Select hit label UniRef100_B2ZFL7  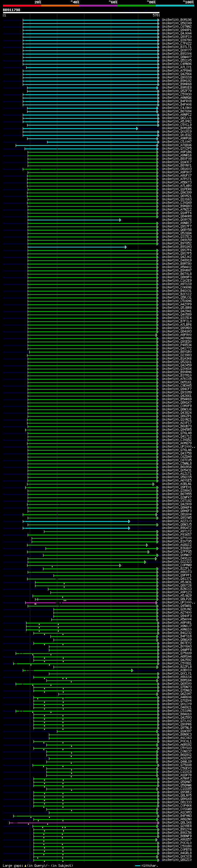(177, 568)
